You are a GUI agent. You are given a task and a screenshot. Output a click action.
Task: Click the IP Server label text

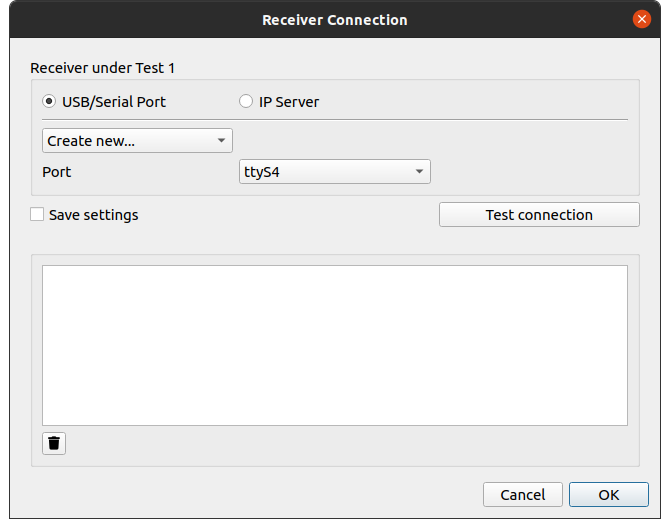tap(289, 102)
